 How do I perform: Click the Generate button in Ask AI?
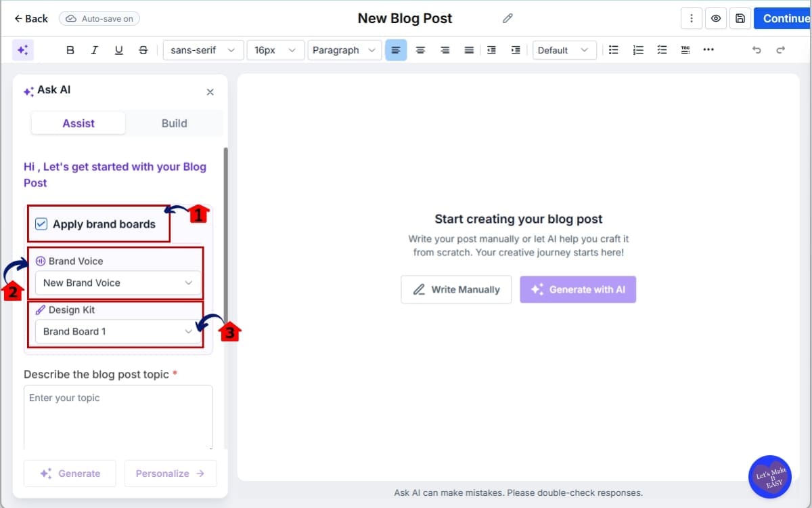70,473
